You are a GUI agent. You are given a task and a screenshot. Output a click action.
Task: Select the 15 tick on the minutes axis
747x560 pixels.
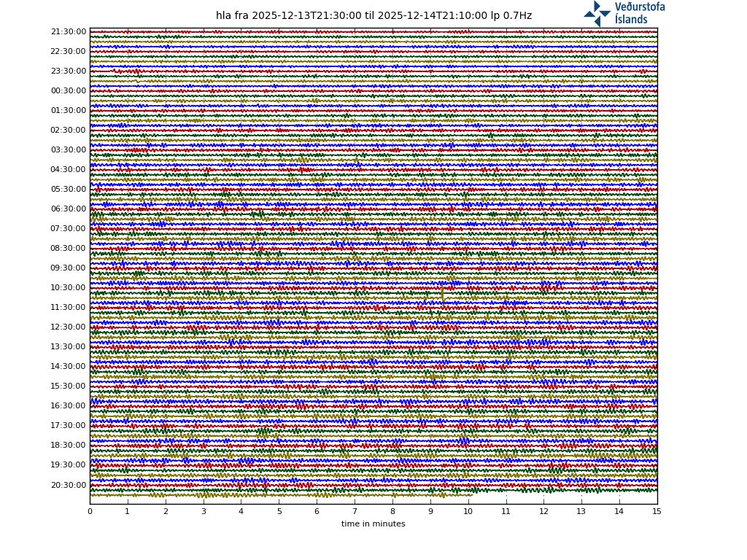click(x=657, y=512)
